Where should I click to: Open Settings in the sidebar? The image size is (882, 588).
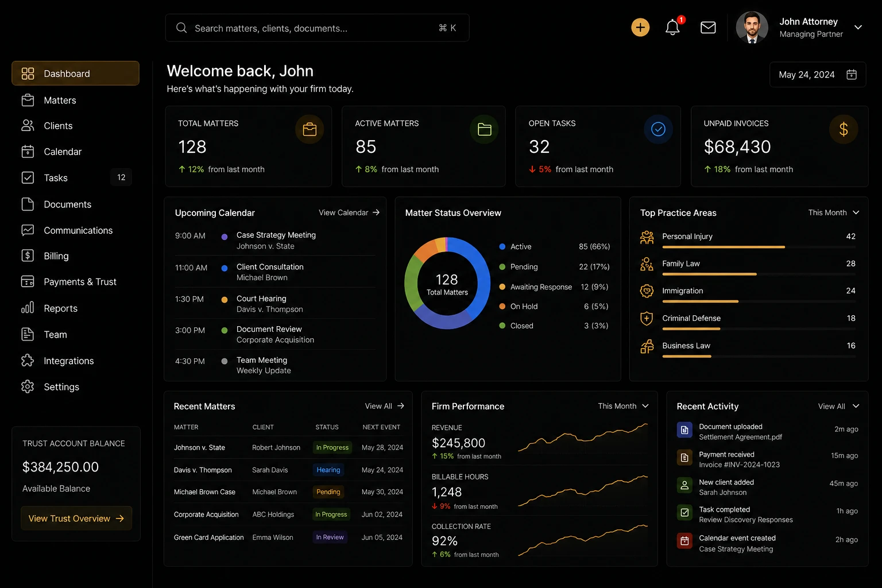(x=75, y=386)
